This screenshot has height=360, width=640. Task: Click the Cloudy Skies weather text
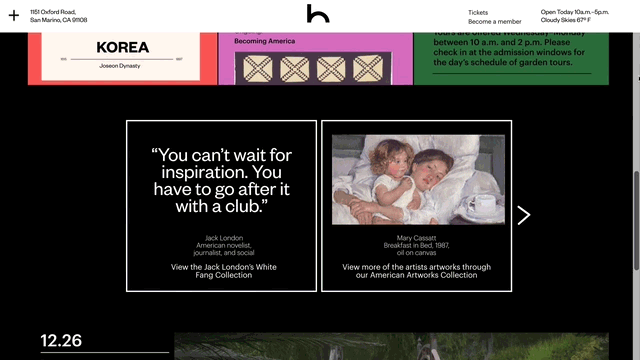[x=565, y=20]
